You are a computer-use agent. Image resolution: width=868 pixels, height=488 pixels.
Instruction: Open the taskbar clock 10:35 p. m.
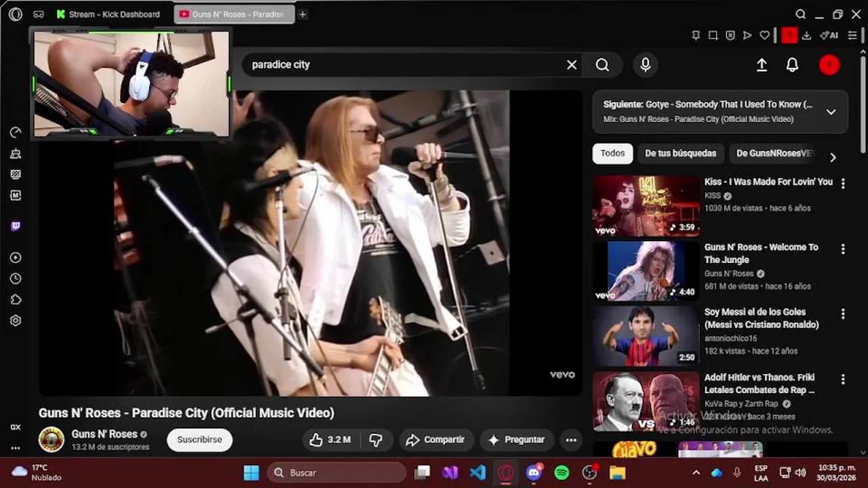[837, 472]
